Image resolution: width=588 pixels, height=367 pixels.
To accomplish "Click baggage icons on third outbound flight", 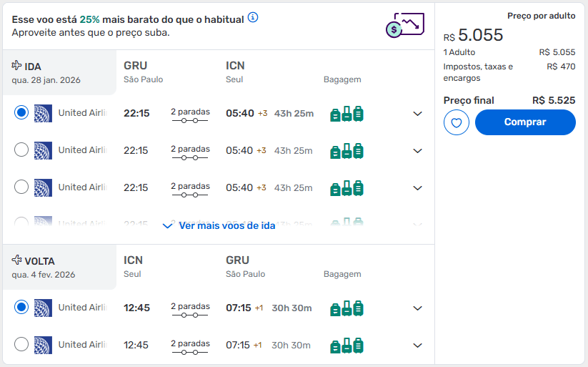I will point(347,188).
